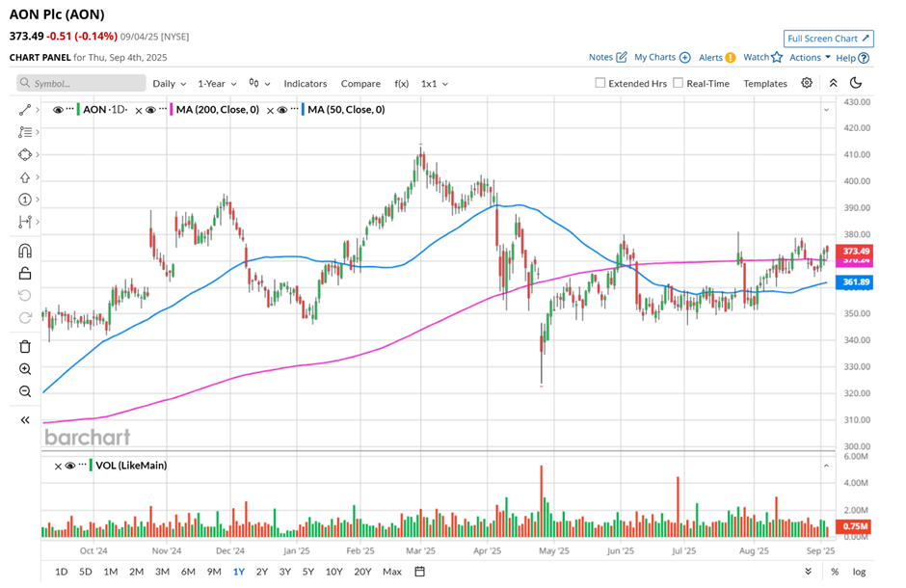906x588 pixels.
Task: Open the Templates menu
Action: pyautogui.click(x=765, y=84)
